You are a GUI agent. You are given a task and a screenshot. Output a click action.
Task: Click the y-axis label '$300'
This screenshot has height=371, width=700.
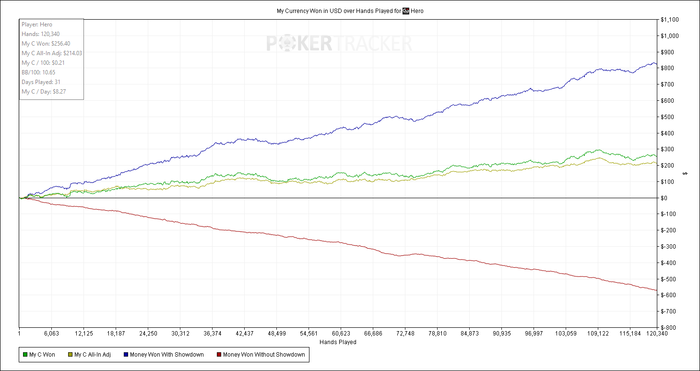coord(666,150)
